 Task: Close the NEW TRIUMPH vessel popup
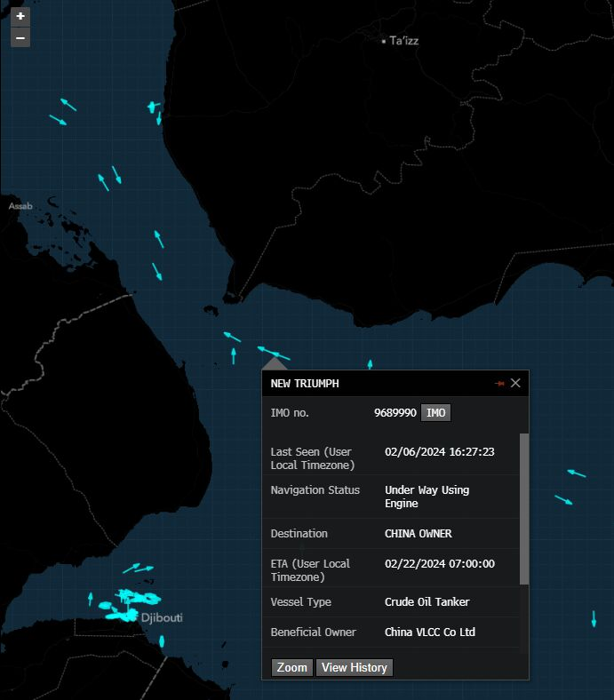(515, 384)
